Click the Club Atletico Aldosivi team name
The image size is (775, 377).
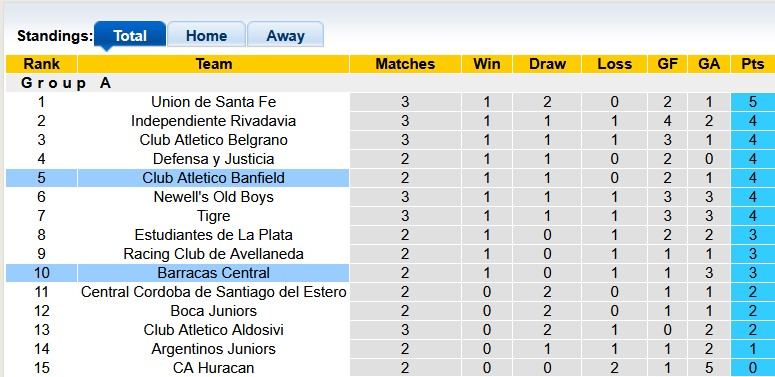point(214,330)
